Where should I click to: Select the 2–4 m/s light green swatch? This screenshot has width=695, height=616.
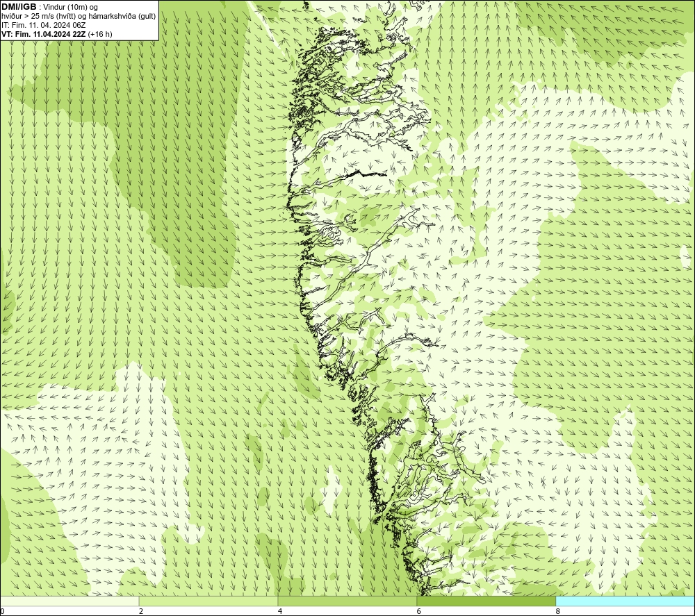tap(208, 601)
